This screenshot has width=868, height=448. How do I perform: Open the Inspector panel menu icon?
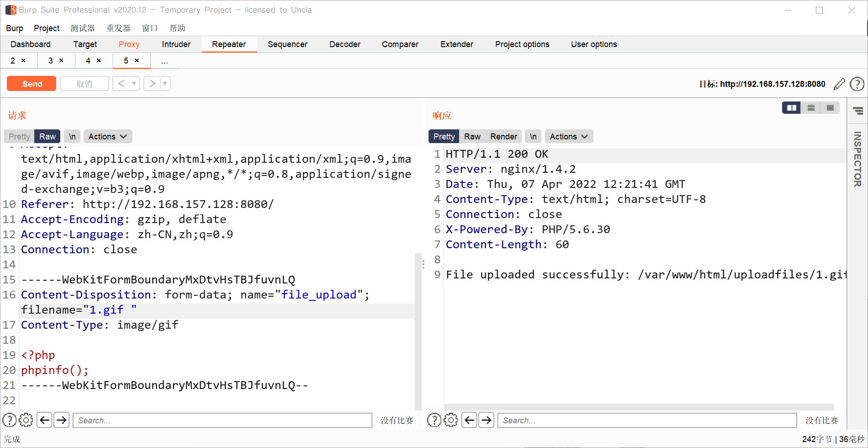[858, 111]
